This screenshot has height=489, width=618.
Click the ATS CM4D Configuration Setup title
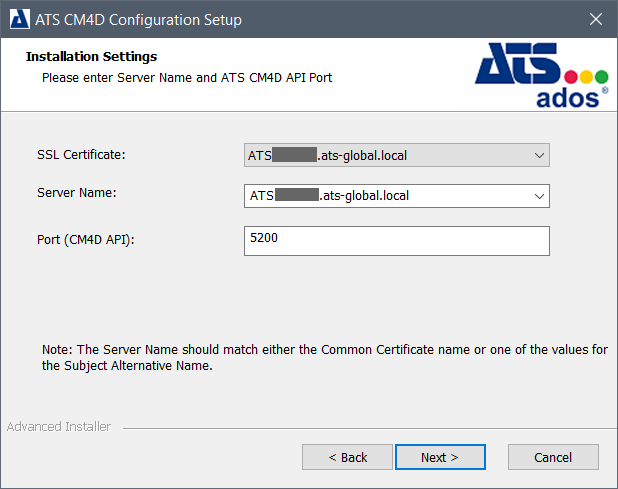point(138,19)
